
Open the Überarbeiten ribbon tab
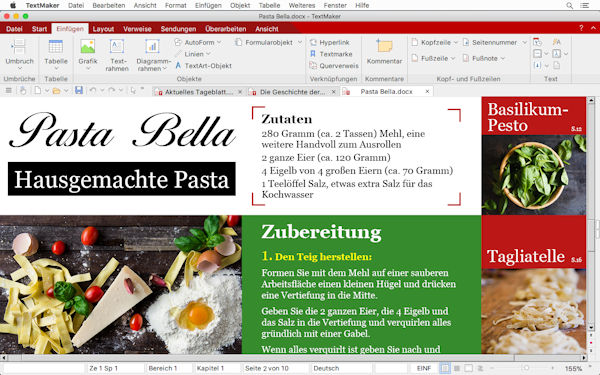click(225, 29)
